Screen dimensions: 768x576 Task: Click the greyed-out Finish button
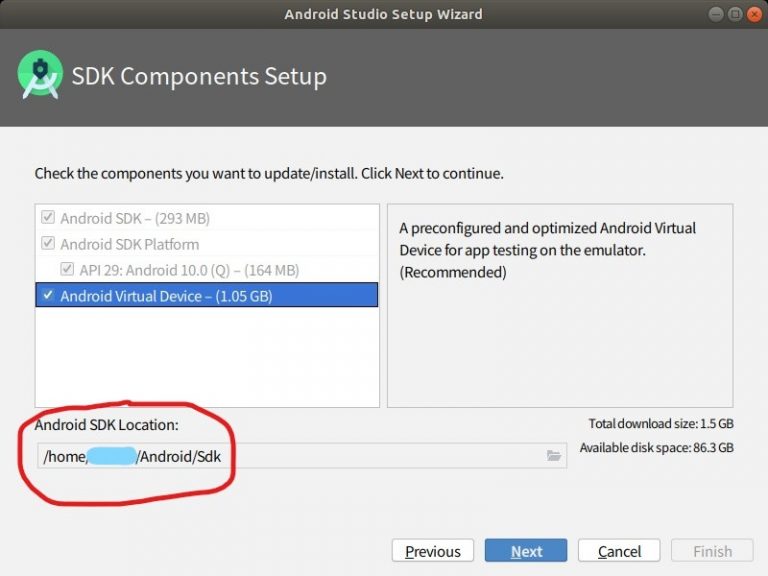[x=712, y=551]
